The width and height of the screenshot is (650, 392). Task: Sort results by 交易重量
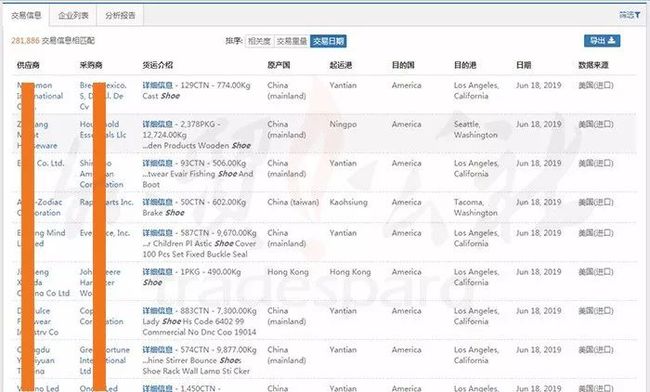[x=292, y=41]
